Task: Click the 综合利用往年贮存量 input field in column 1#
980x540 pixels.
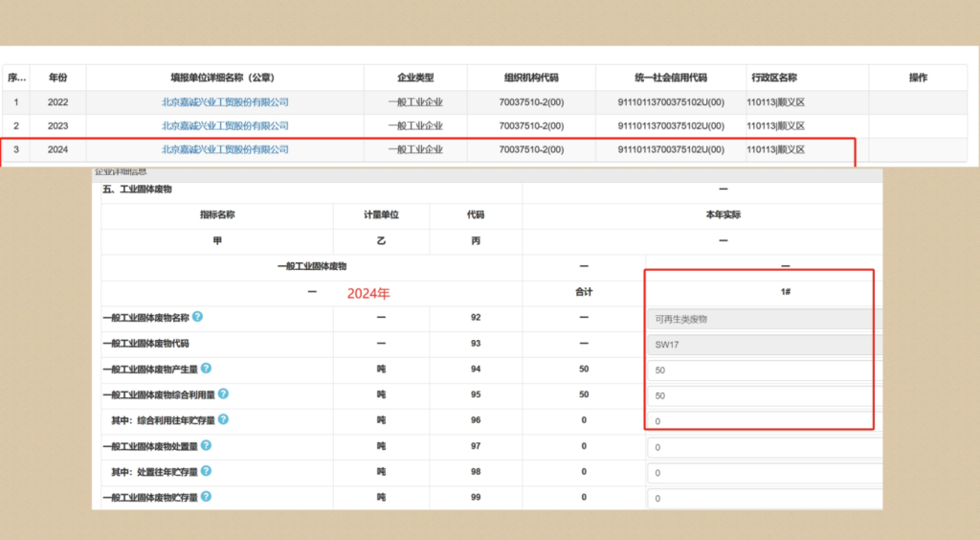Action: (x=763, y=421)
